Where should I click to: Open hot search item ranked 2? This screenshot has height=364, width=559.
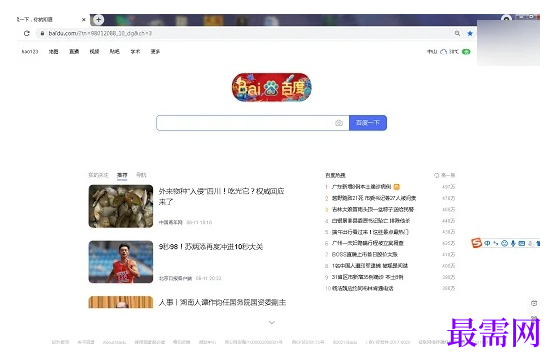click(374, 198)
